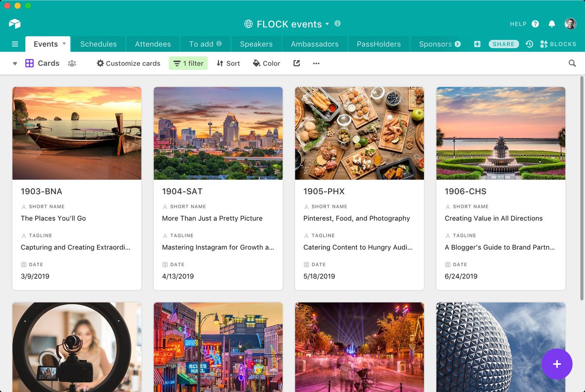
Task: Switch to the PassHolders tab
Action: (379, 44)
